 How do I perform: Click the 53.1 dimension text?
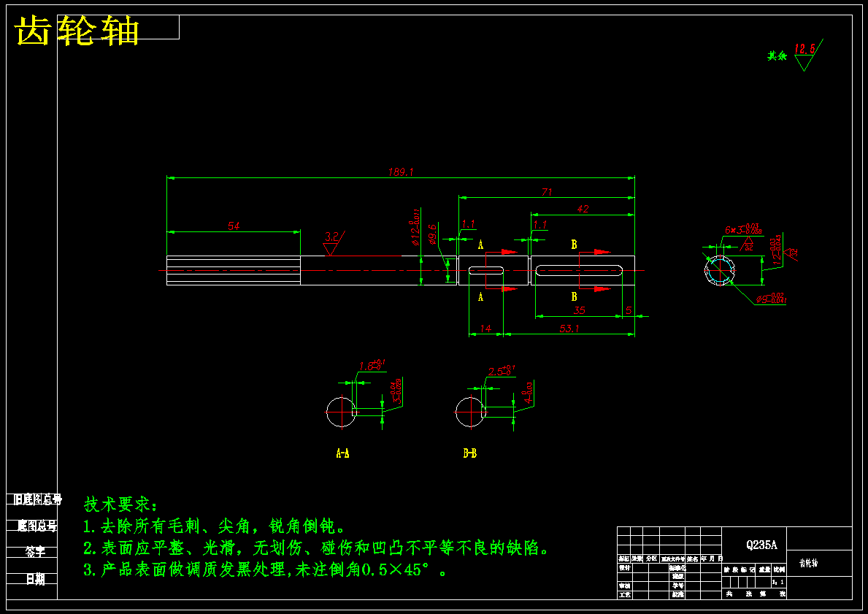tap(569, 329)
